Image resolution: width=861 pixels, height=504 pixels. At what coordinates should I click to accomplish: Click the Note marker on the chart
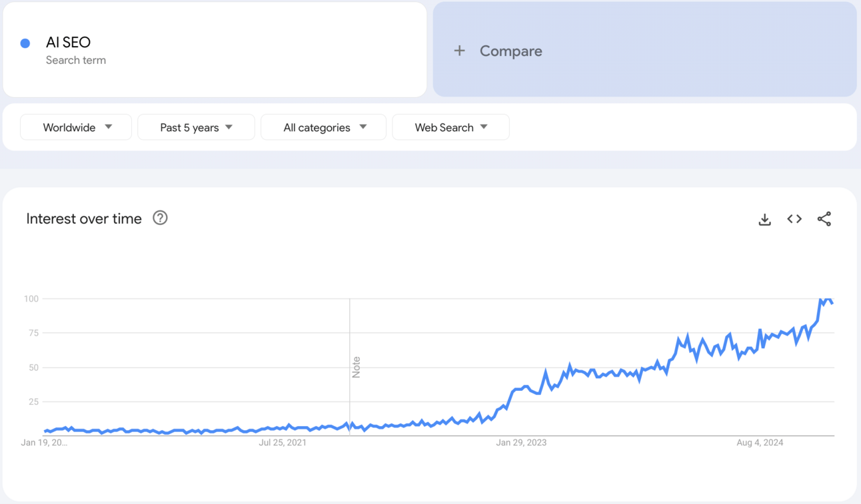356,367
